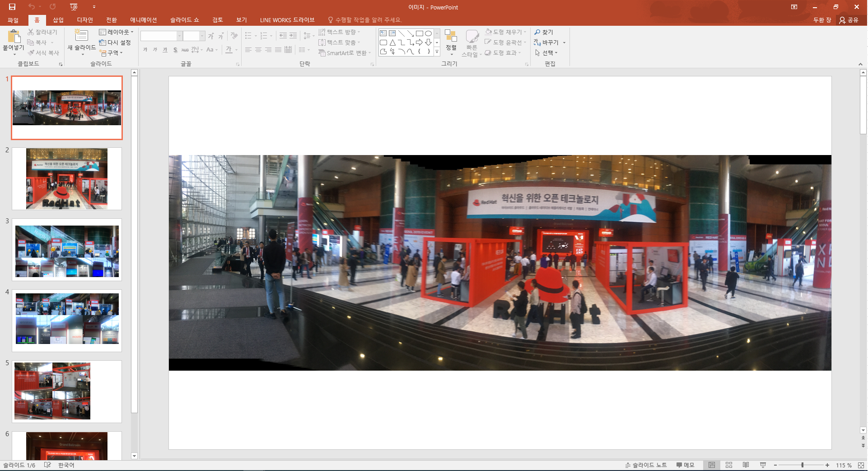The width and height of the screenshot is (868, 471).
Task: Click the Arrange (정렬) icon
Action: tap(451, 36)
